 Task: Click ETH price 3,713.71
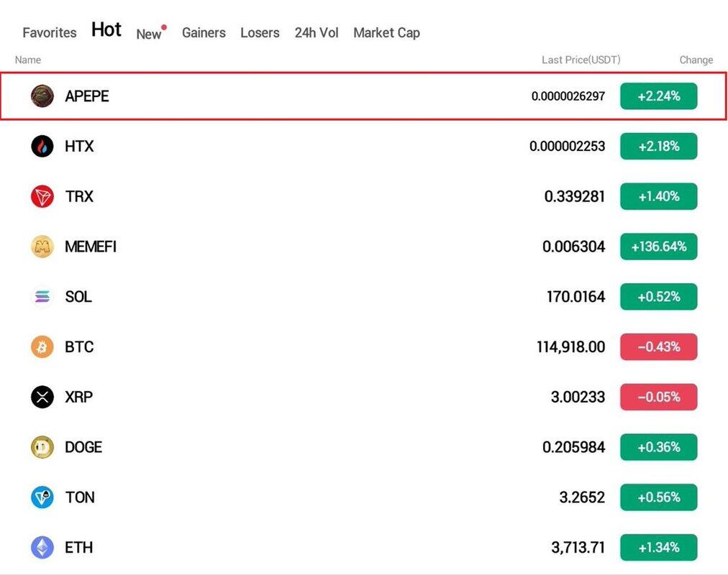point(578,547)
